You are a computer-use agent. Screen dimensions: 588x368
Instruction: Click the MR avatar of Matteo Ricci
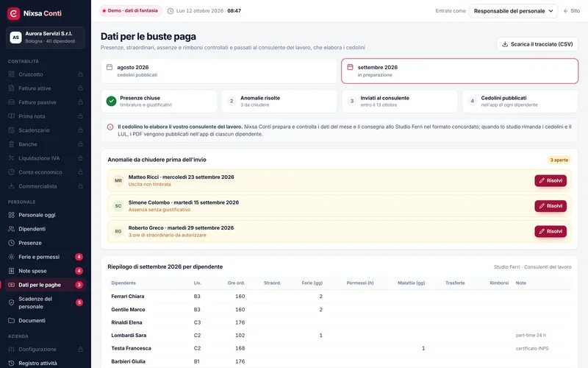(x=118, y=180)
